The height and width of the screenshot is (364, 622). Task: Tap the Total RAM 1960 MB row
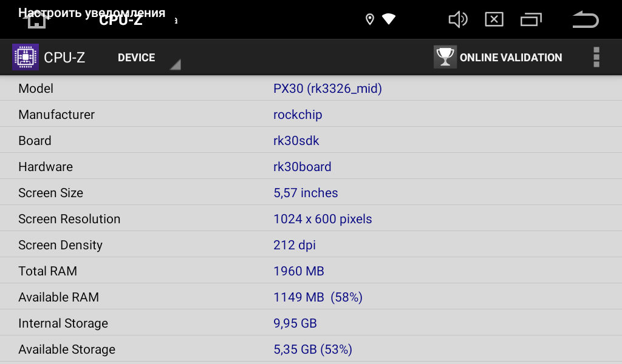tap(311, 271)
